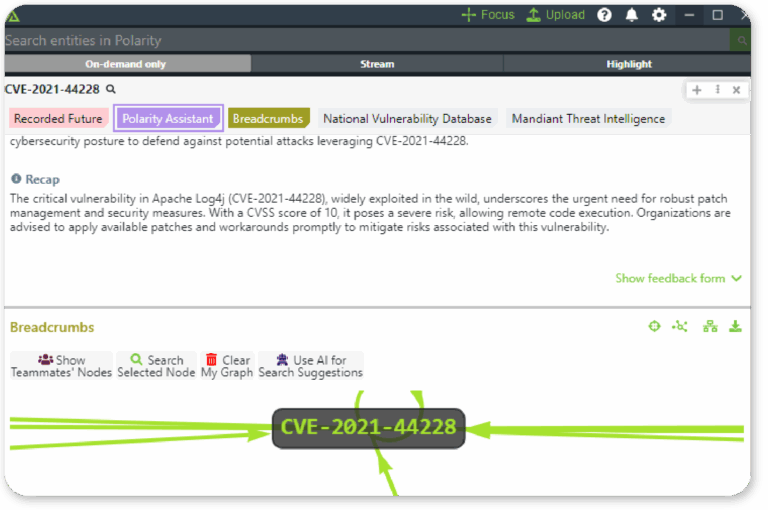Image resolution: width=768 pixels, height=510 pixels.
Task: Click the plus icon on result card
Action: click(x=697, y=90)
